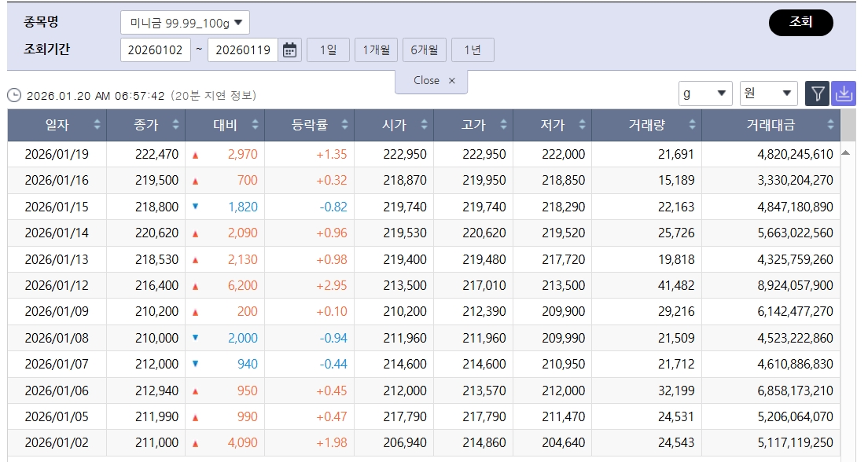Image resolution: width=868 pixels, height=462 pixels.
Task: Expand the 원 currency dropdown
Action: pyautogui.click(x=768, y=93)
